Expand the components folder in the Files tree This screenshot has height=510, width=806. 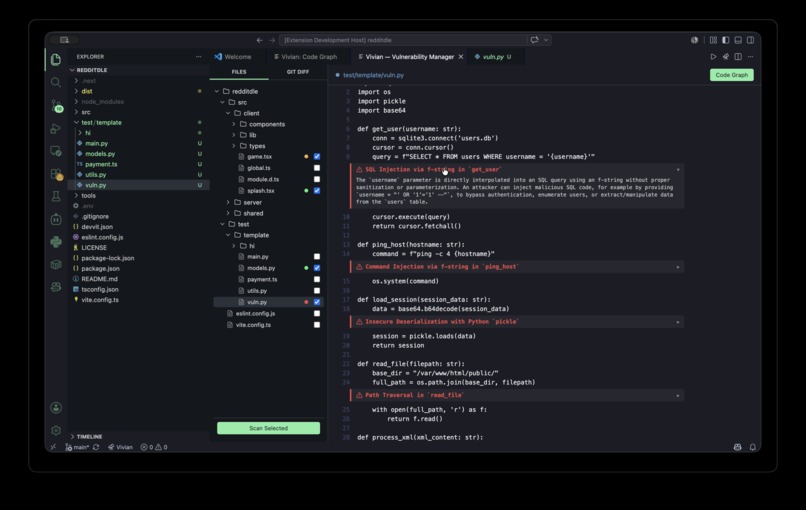tap(234, 124)
